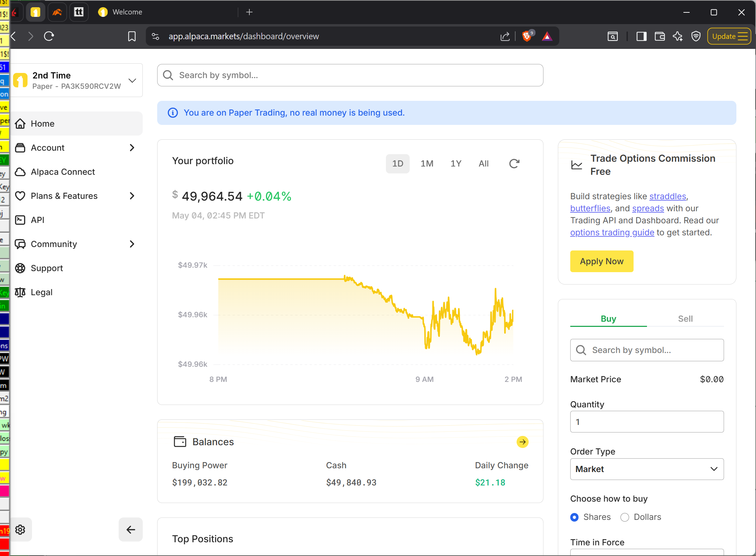This screenshot has width=756, height=556.
Task: Open Balances details with yellow arrow
Action: (522, 442)
